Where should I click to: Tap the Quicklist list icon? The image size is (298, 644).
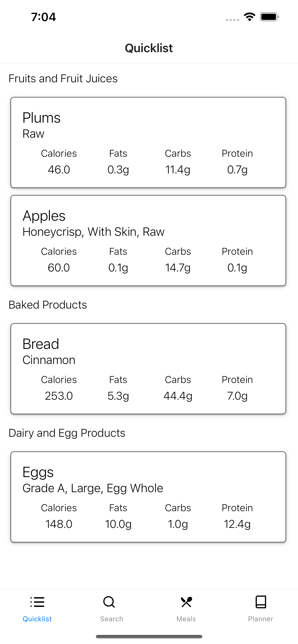click(37, 602)
